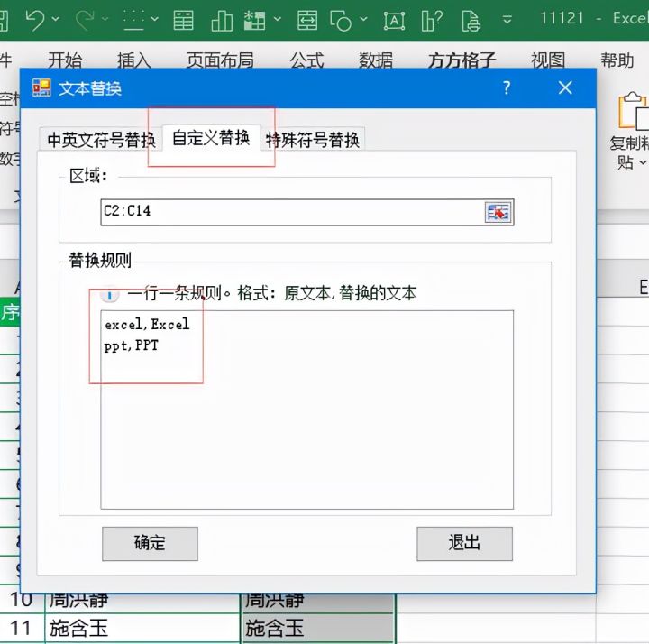
Task: Click the 文本替换 dialog title icon
Action: click(41, 87)
